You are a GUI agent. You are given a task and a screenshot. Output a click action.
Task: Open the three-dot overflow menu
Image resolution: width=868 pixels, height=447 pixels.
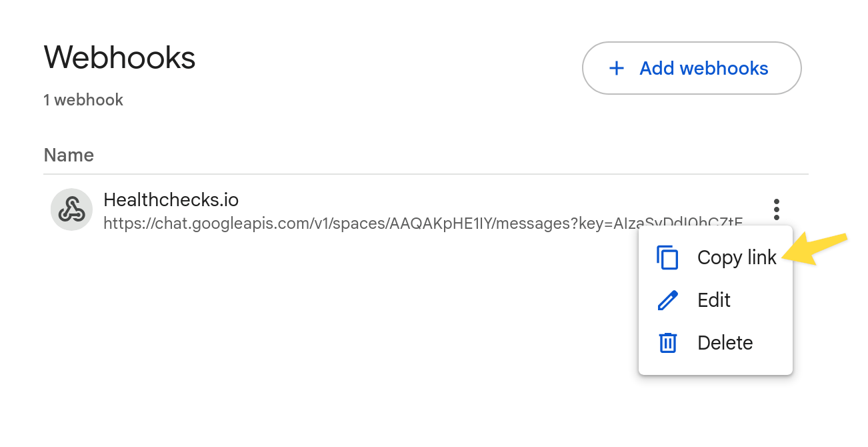[x=776, y=209]
